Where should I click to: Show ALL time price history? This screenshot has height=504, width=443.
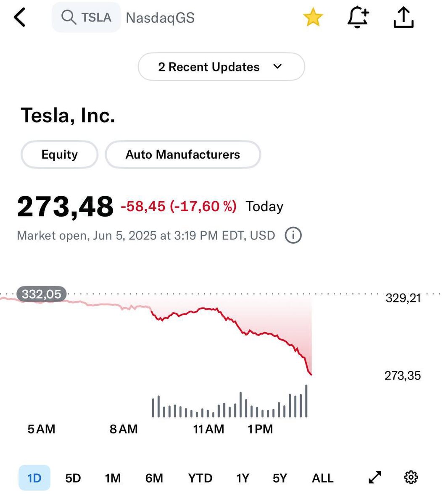tap(322, 478)
